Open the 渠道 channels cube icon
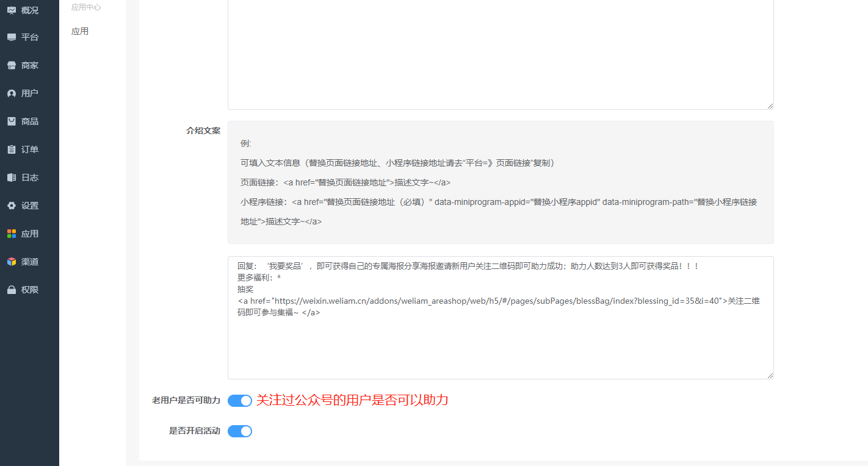868x466 pixels. click(x=12, y=262)
